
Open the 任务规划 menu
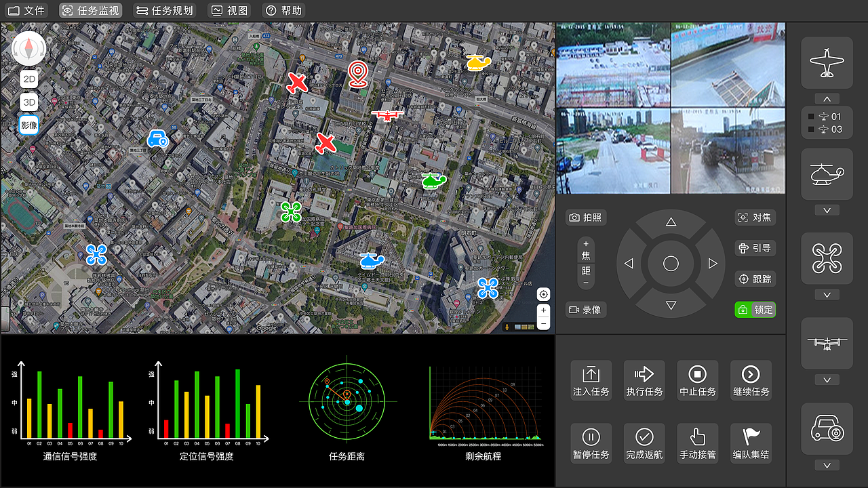tap(165, 10)
